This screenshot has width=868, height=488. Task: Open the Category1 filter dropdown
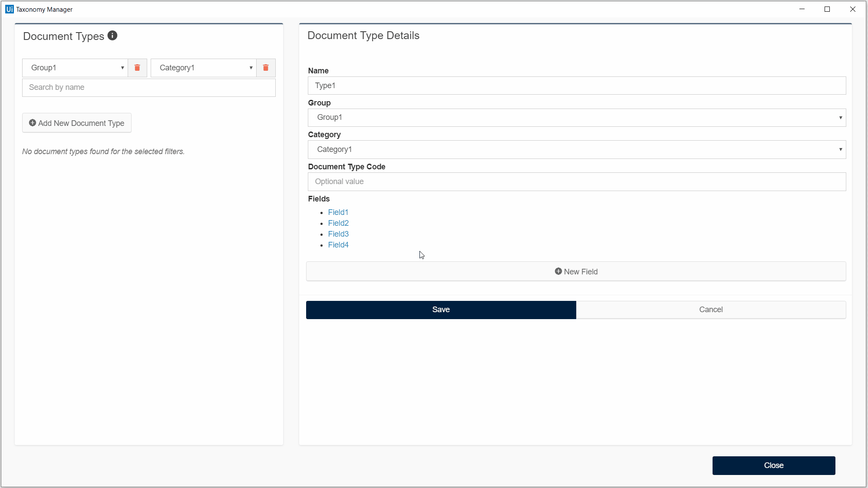(x=204, y=68)
